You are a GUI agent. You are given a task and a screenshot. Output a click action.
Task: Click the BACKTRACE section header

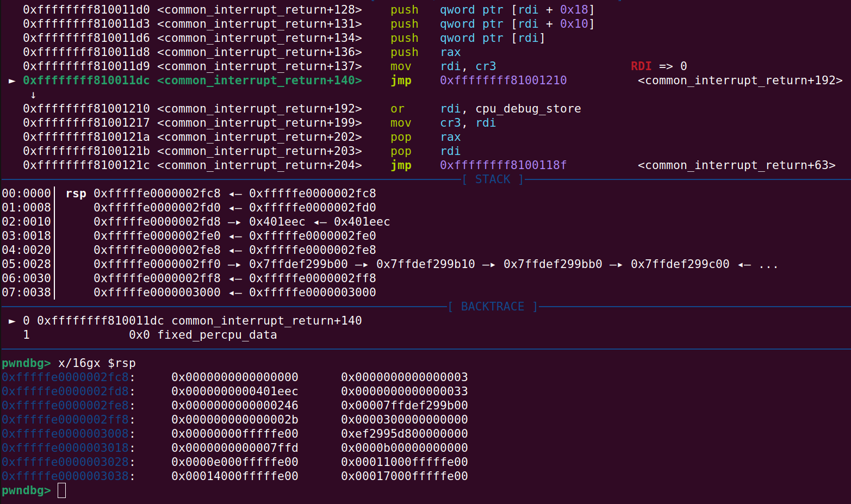coord(493,307)
